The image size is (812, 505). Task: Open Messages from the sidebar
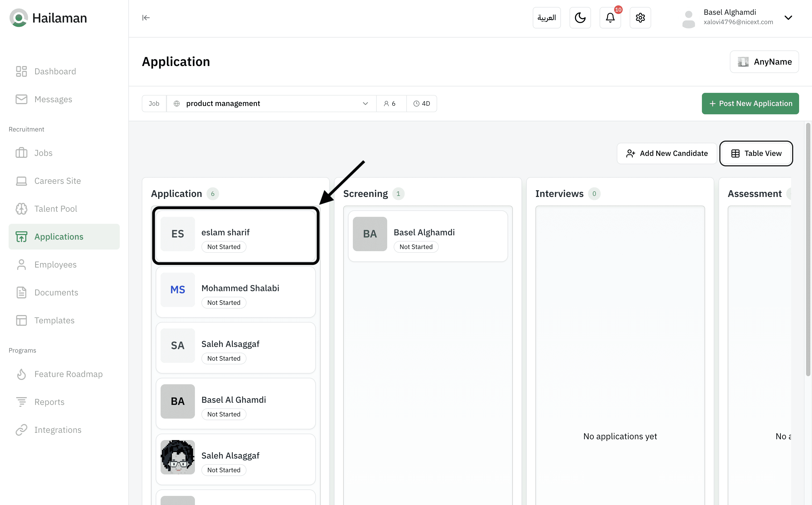click(x=53, y=99)
